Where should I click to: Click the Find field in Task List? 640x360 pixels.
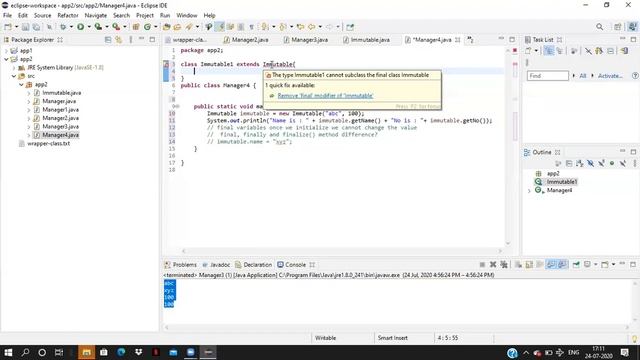[x=548, y=76]
